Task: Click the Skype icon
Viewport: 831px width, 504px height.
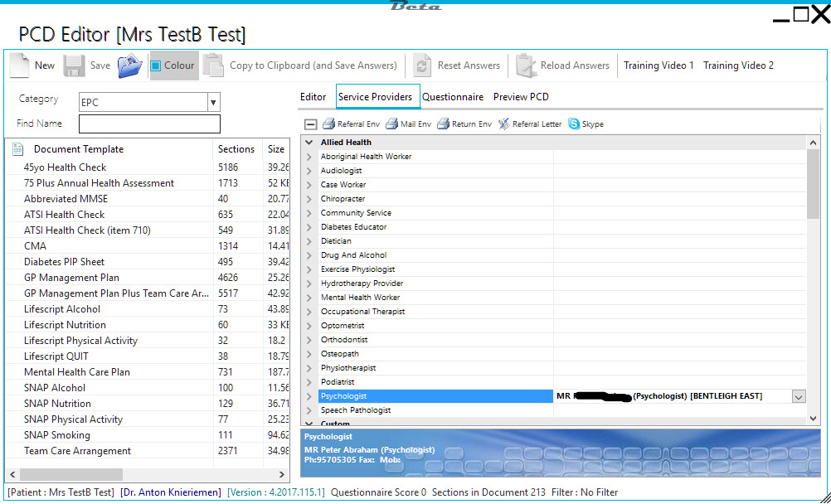Action: pyautogui.click(x=574, y=124)
